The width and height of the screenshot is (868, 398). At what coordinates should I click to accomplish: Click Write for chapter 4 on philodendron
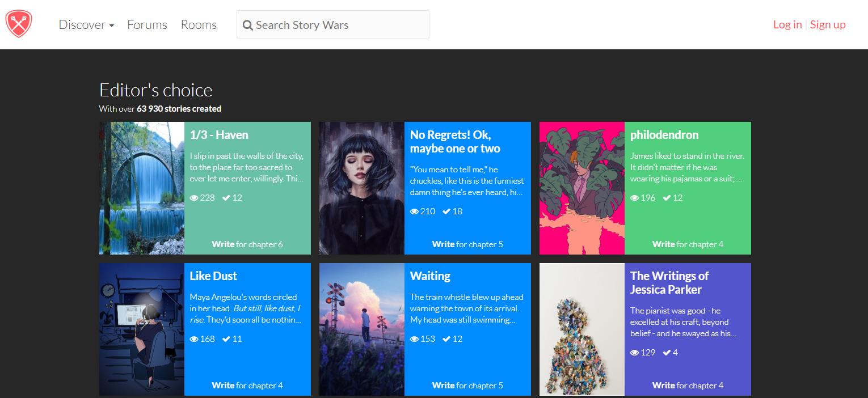point(688,244)
